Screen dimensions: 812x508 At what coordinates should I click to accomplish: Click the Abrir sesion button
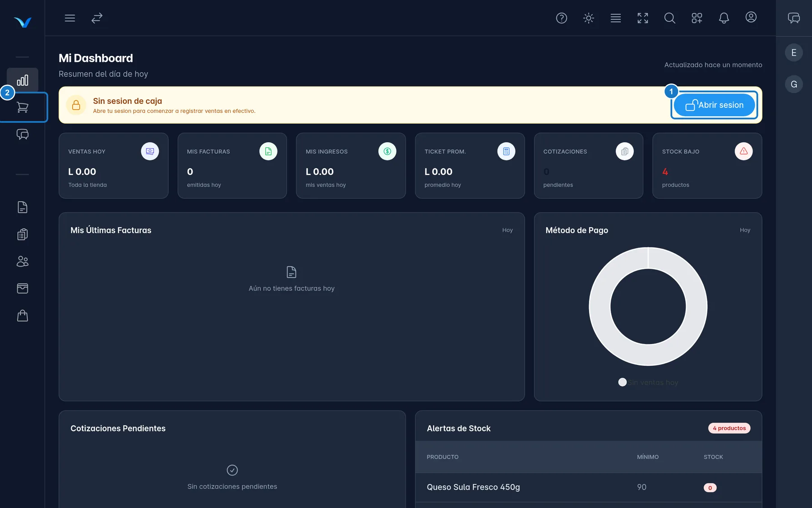coord(715,105)
